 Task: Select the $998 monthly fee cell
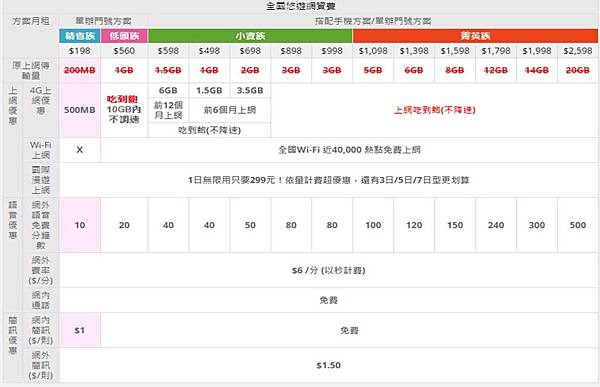[x=332, y=51]
